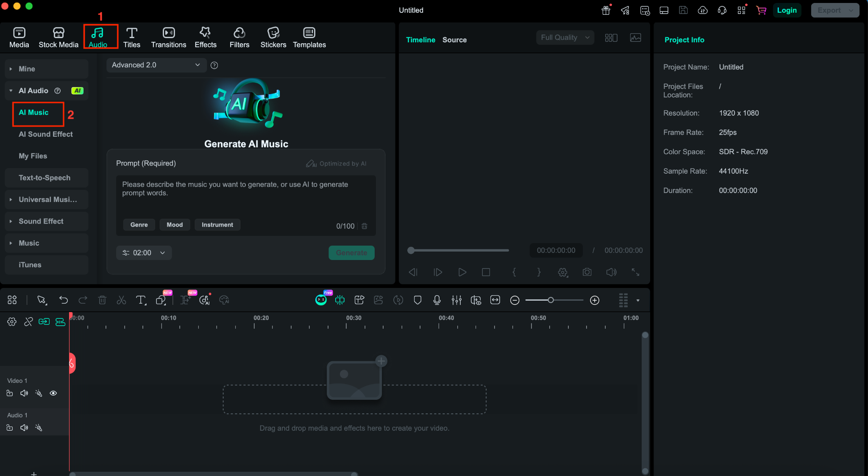Viewport: 868px width, 476px height.
Task: Click the timeline vertical scrollbar
Action: 645,403
